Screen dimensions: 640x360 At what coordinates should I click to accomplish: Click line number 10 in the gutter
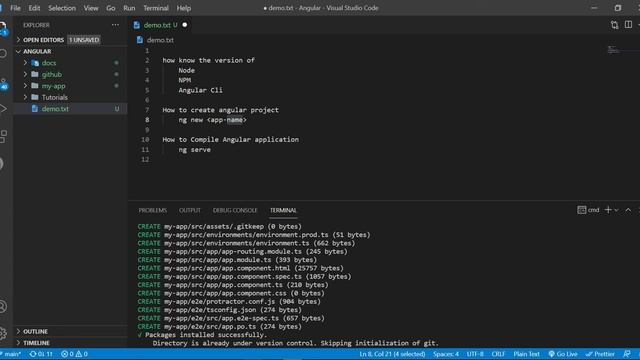(145, 140)
